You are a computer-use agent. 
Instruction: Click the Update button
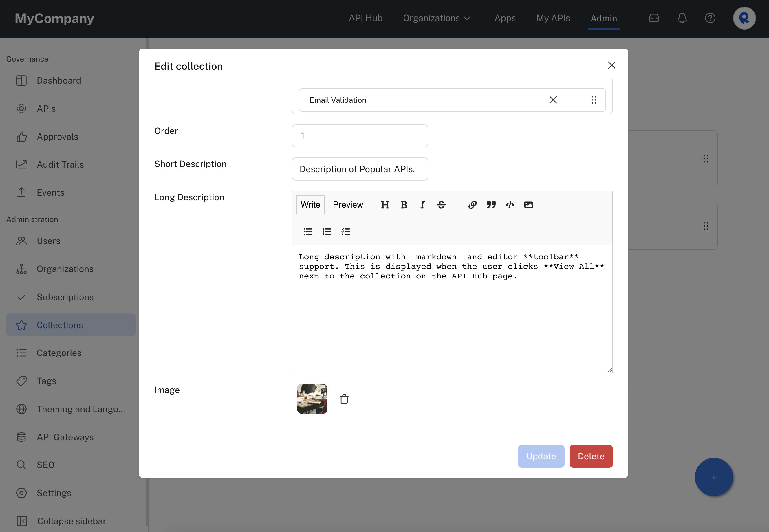click(x=541, y=456)
